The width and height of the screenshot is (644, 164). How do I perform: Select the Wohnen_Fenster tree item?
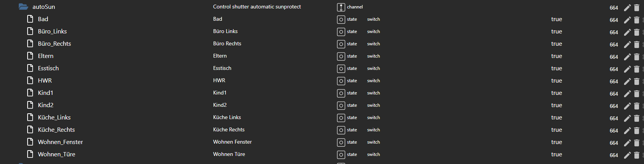60,142
